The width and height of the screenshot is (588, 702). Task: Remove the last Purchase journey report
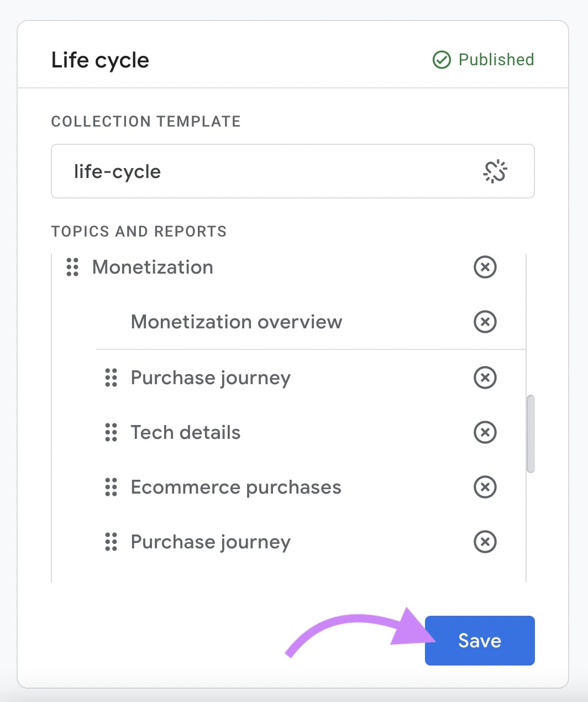coord(485,542)
